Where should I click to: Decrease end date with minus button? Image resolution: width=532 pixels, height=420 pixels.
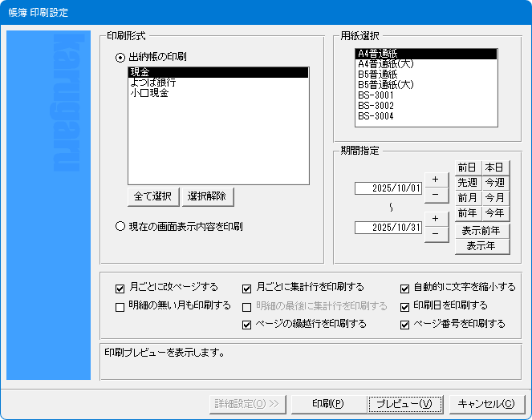tap(435, 234)
